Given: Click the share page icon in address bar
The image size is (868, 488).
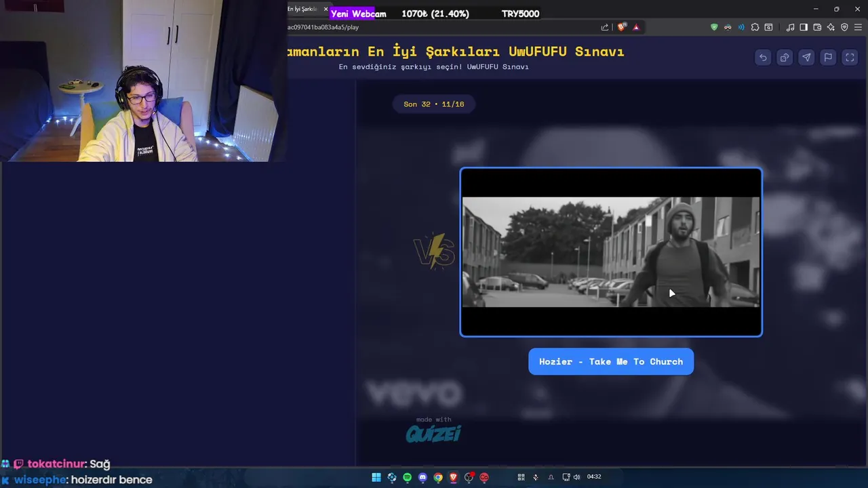Looking at the screenshot, I should point(605,27).
